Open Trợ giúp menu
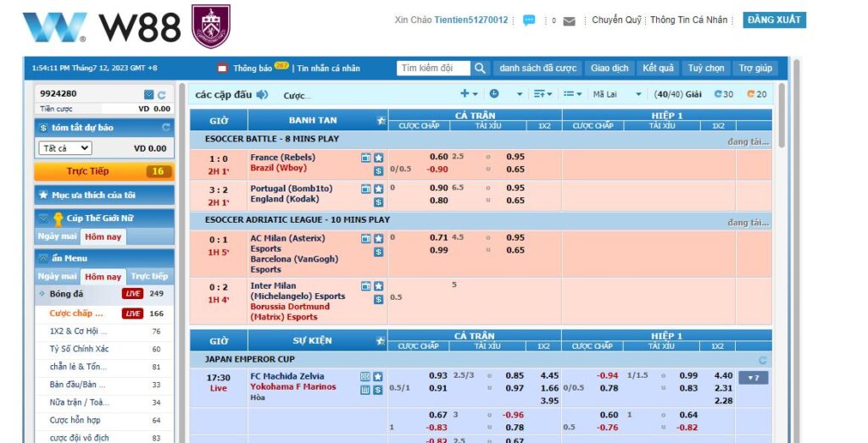The image size is (868, 443). [755, 68]
